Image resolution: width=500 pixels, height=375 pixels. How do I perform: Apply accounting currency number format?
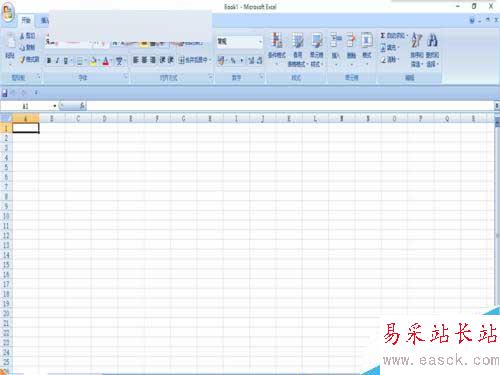click(x=221, y=60)
